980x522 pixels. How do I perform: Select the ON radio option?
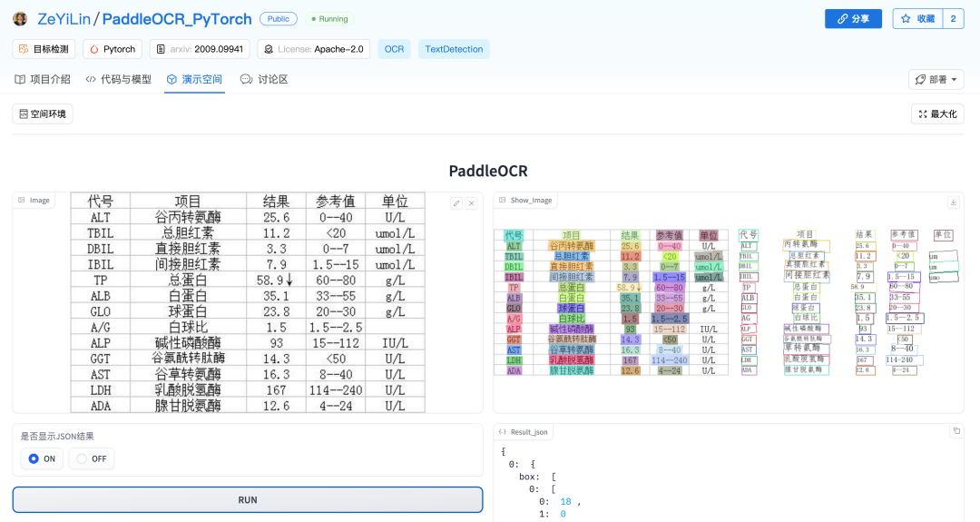point(42,458)
